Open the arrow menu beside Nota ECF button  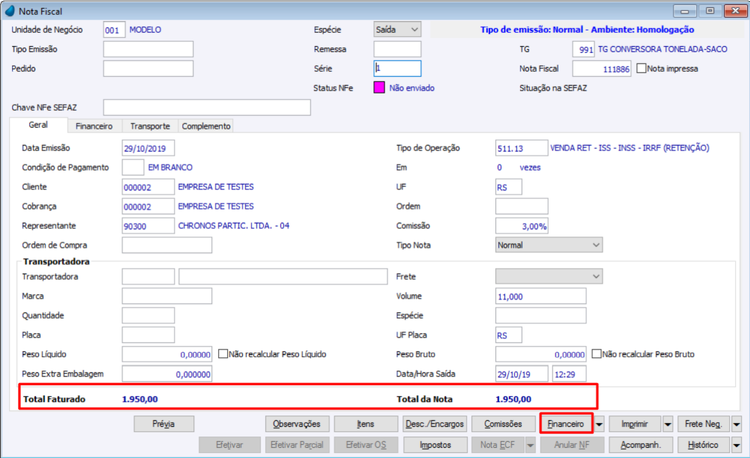[530, 445]
